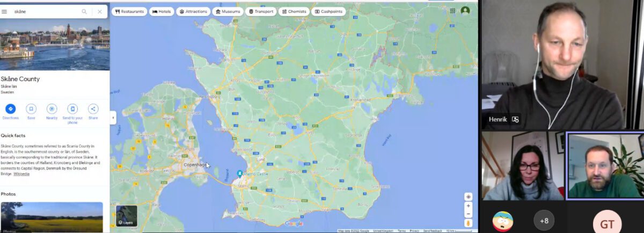Open the Google apps grid
The height and width of the screenshot is (233, 644).
coord(452,11)
